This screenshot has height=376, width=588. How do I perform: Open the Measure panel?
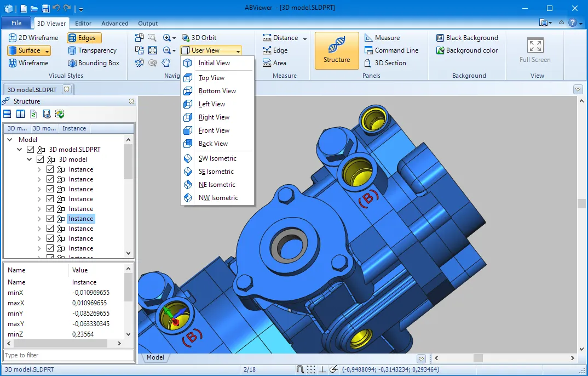coord(382,37)
